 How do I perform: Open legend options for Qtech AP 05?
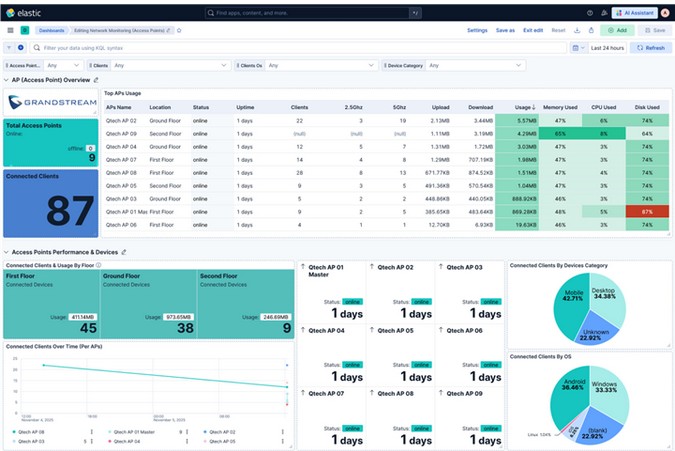tap(282, 441)
